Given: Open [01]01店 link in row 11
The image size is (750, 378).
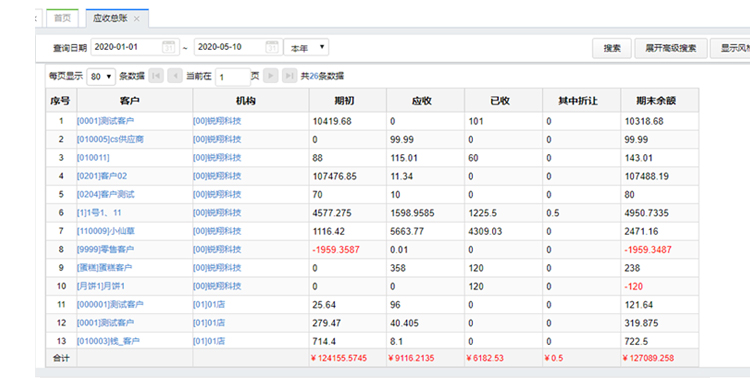Looking at the screenshot, I should point(209,304).
